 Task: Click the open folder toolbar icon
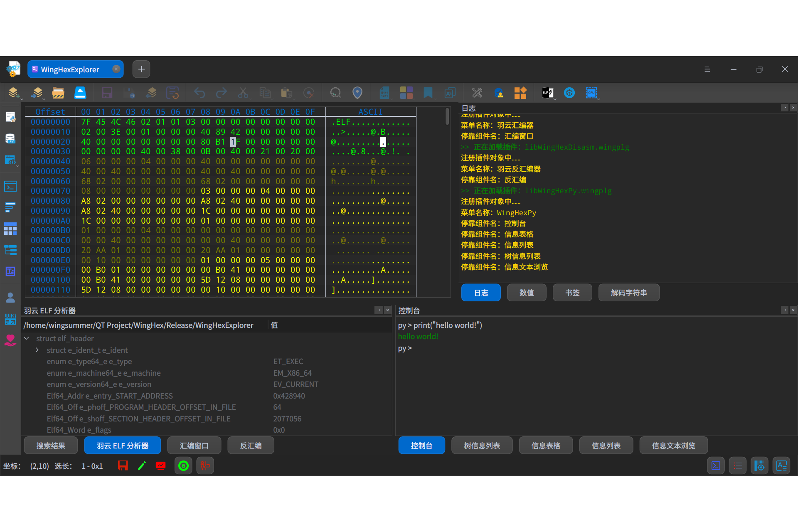pyautogui.click(x=58, y=93)
